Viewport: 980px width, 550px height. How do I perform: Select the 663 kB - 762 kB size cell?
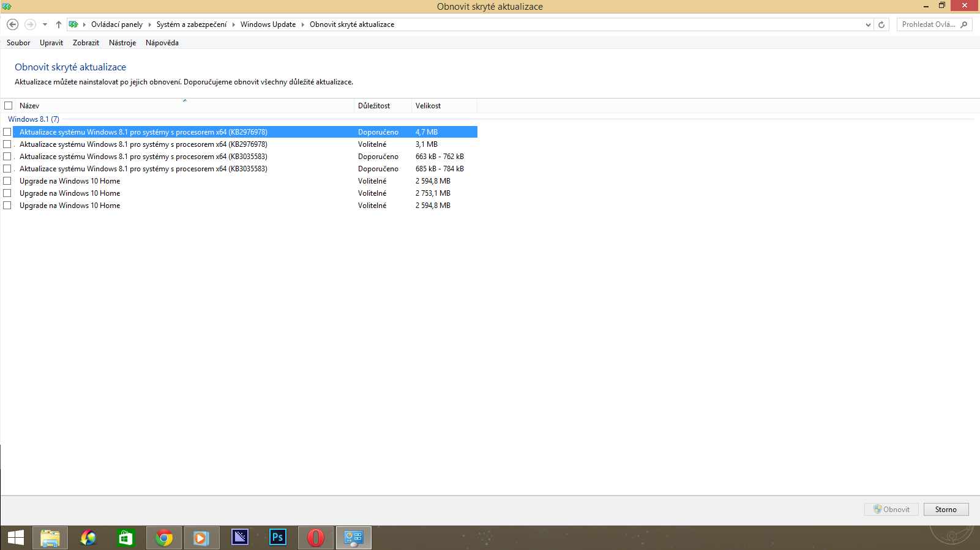click(440, 157)
